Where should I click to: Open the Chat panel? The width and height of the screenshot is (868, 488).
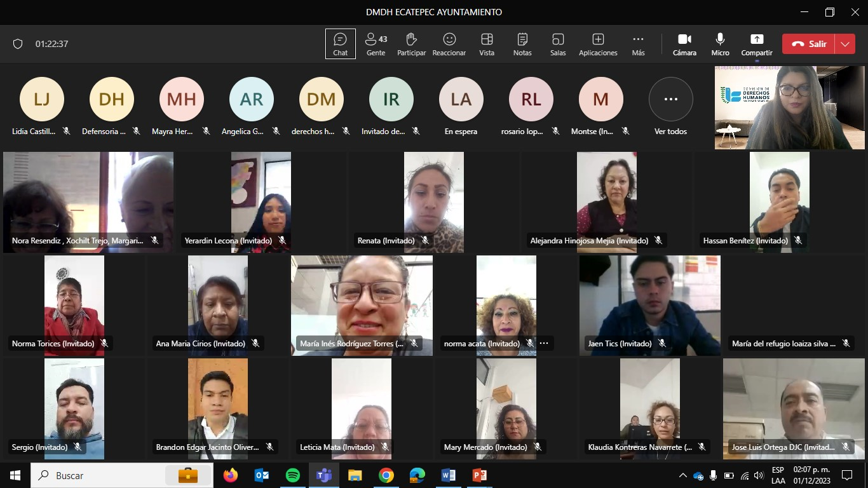pyautogui.click(x=340, y=44)
